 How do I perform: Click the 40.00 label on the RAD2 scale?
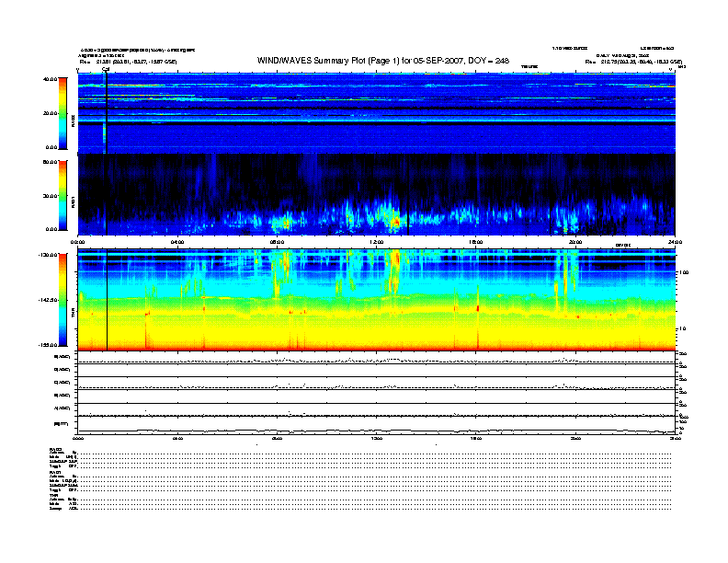click(x=50, y=79)
